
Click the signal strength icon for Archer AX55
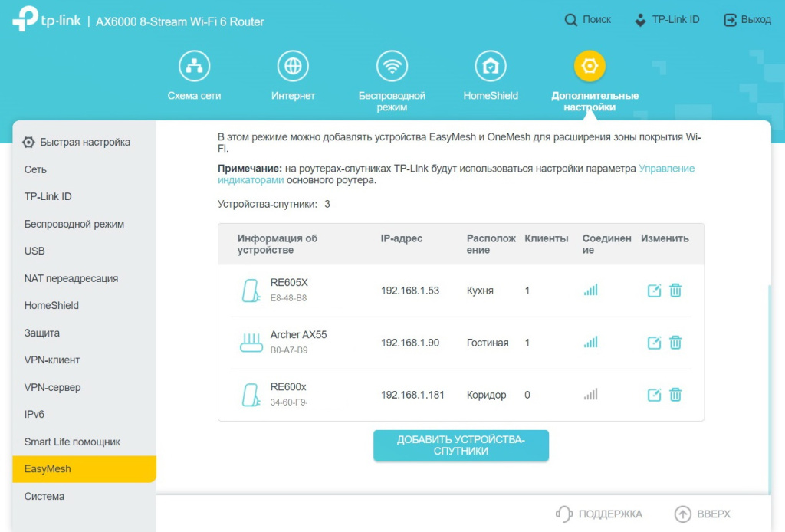pos(591,342)
